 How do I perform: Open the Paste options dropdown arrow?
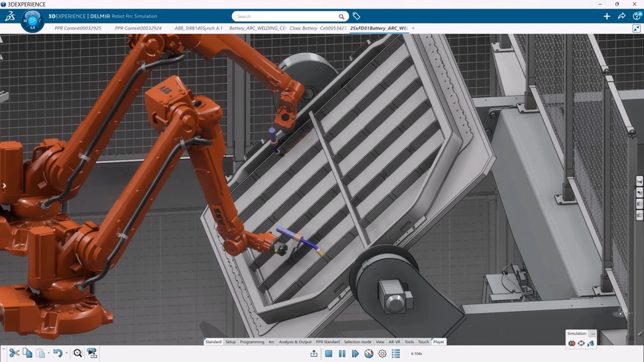[x=48, y=353]
